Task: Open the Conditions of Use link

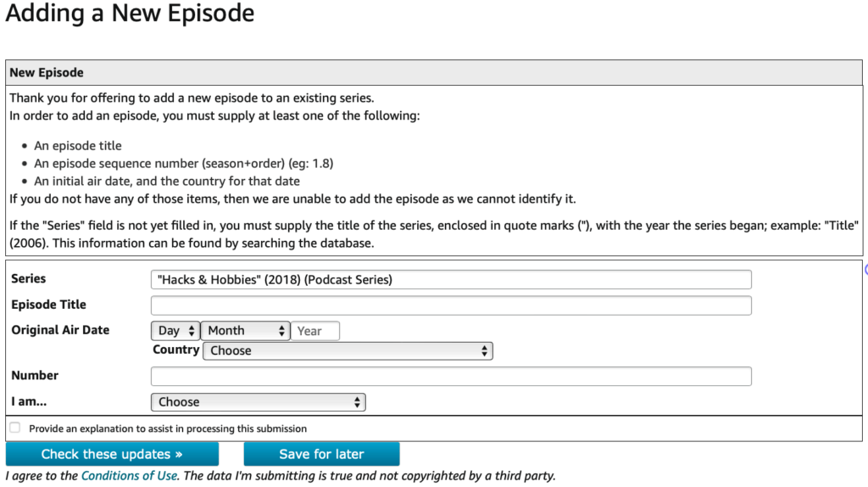Action: [130, 476]
